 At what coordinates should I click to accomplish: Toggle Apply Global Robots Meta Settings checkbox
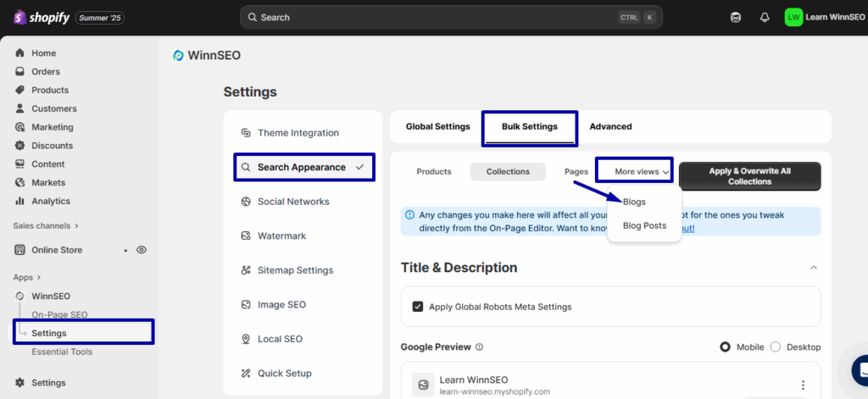click(418, 307)
